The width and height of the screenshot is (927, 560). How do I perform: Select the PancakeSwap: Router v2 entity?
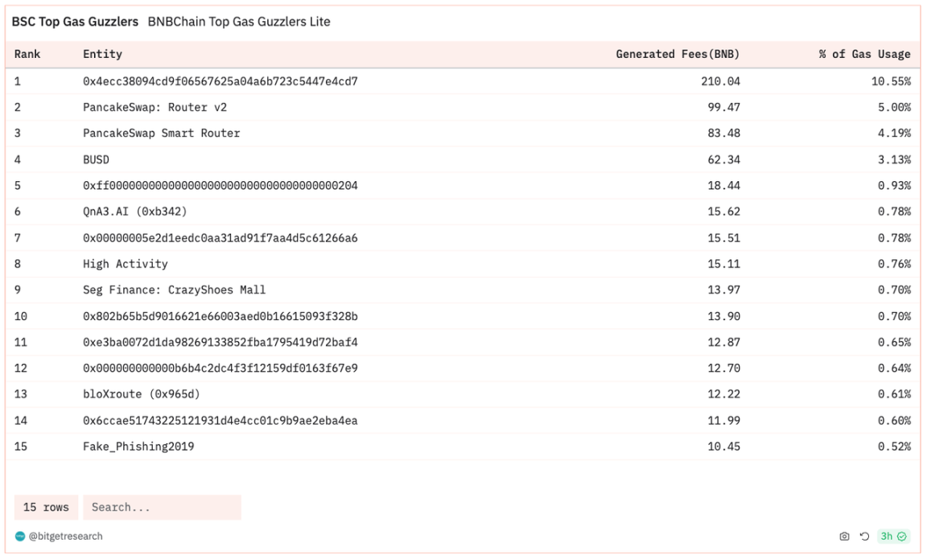tap(154, 107)
